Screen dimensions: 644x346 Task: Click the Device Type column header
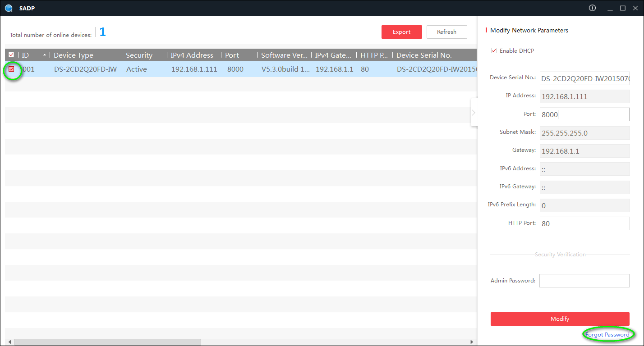point(73,55)
